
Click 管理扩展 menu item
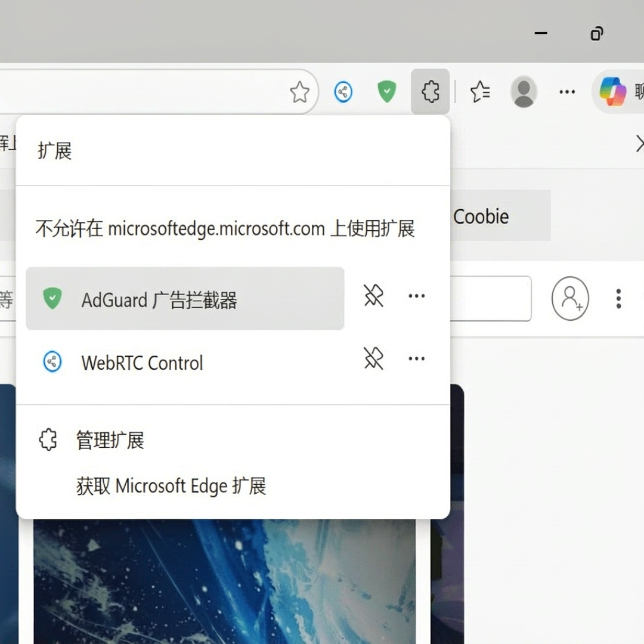coord(233,440)
